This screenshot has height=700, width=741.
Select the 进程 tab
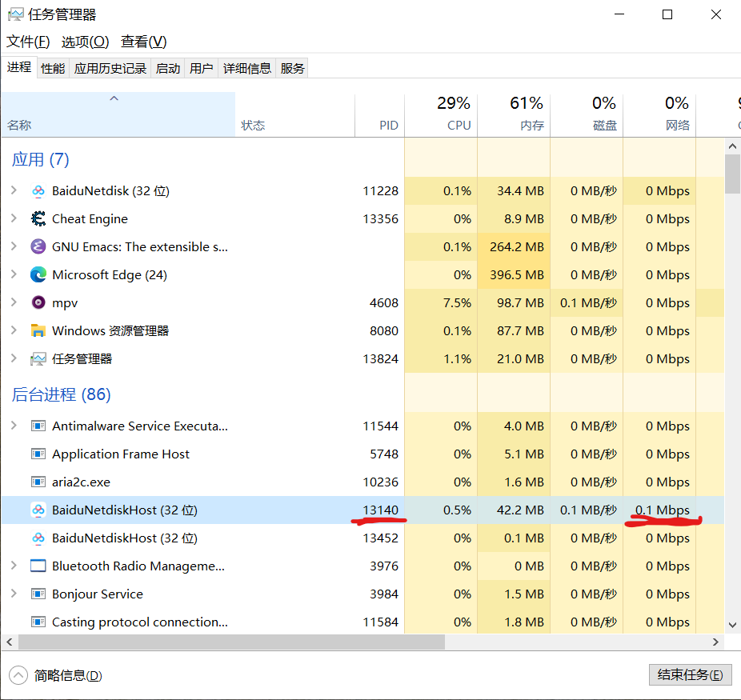(19, 67)
